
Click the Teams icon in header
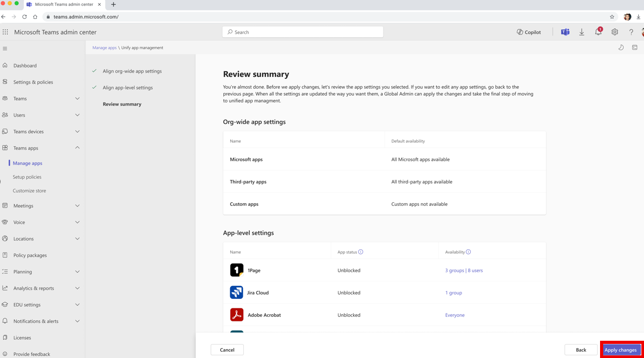tap(565, 32)
